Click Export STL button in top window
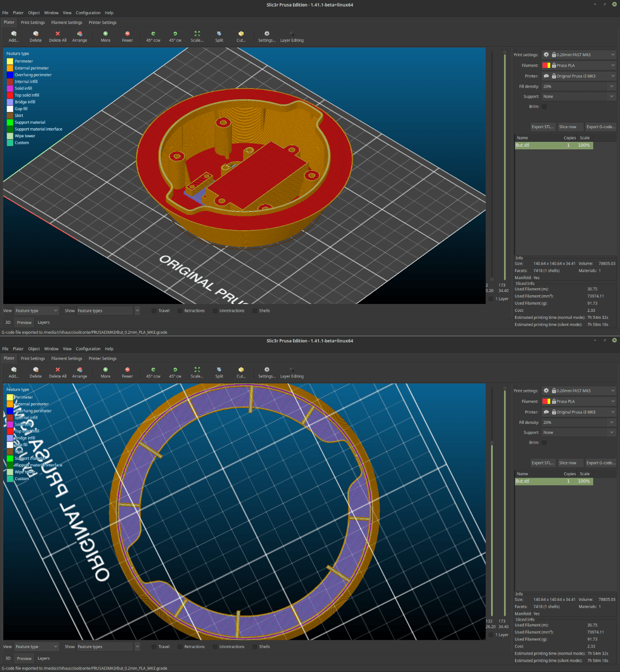Image resolution: width=620 pixels, height=672 pixels. (x=543, y=127)
